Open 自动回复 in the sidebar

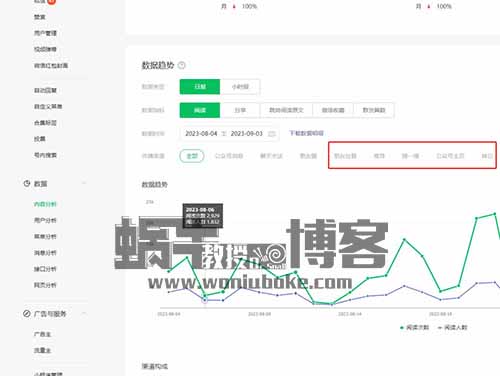(x=45, y=90)
